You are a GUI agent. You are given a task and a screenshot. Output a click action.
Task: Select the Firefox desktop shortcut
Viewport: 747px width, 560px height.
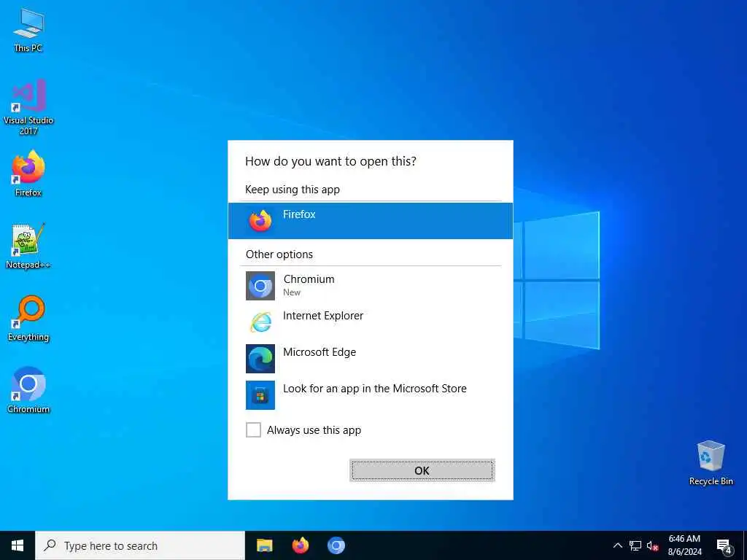pyautogui.click(x=28, y=174)
